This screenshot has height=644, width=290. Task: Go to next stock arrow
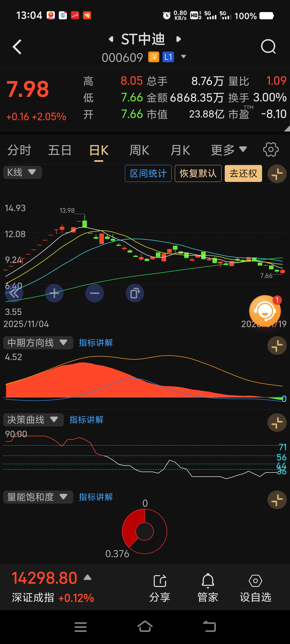click(179, 39)
